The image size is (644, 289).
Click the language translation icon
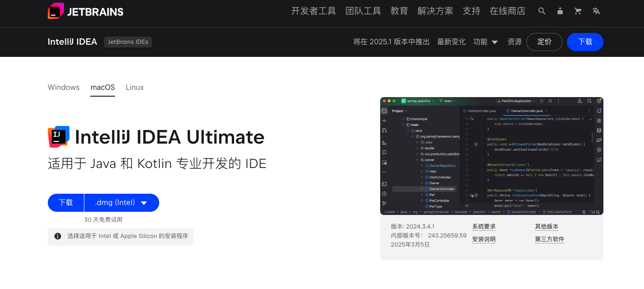click(596, 11)
